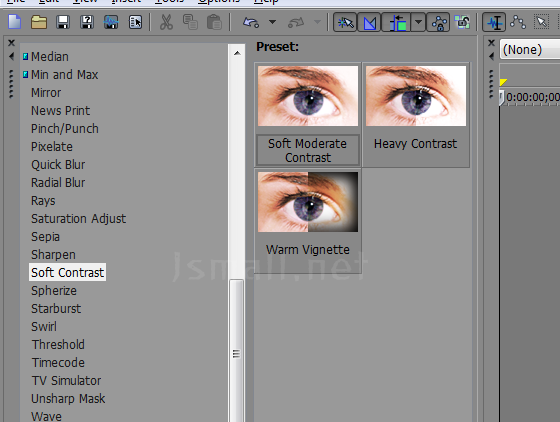This screenshot has width=560, height=422.
Task: Select the Pixelate effect
Action: coord(52,147)
